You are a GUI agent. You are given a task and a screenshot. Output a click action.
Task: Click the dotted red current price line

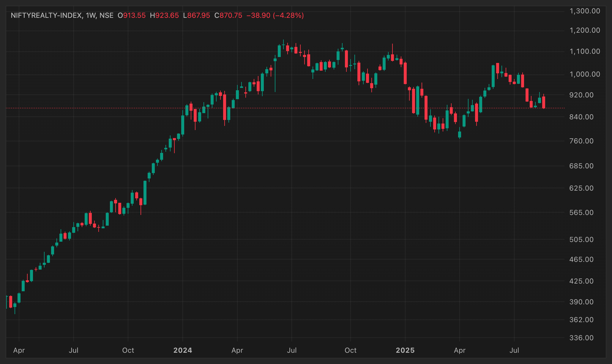pyautogui.click(x=285, y=108)
